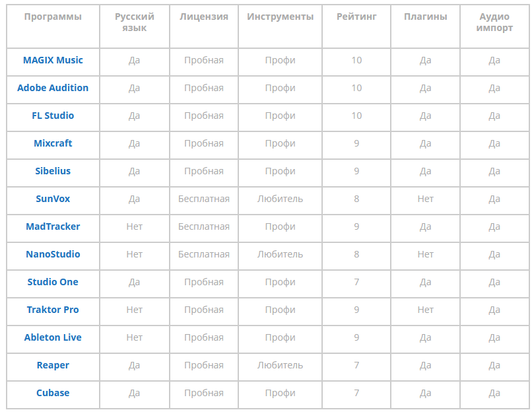Click the Плагины column header

(x=426, y=17)
